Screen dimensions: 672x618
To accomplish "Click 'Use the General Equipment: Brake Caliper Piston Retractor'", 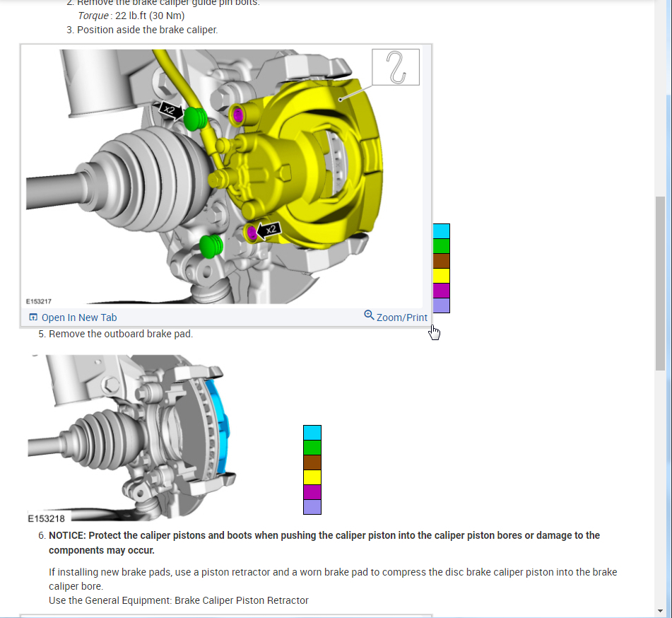I will click(x=179, y=600).
